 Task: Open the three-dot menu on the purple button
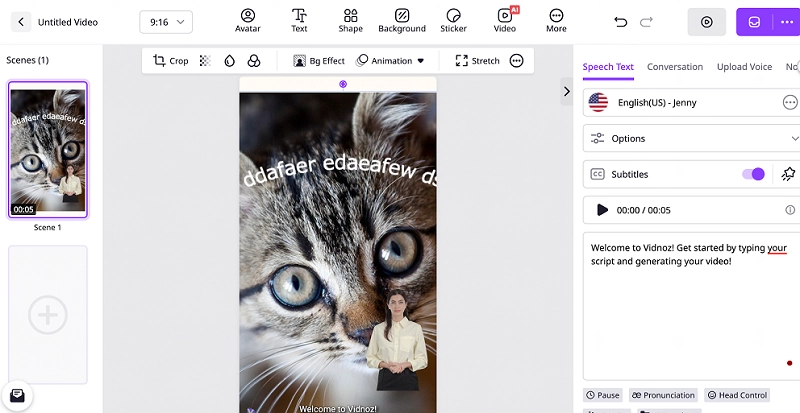(787, 22)
